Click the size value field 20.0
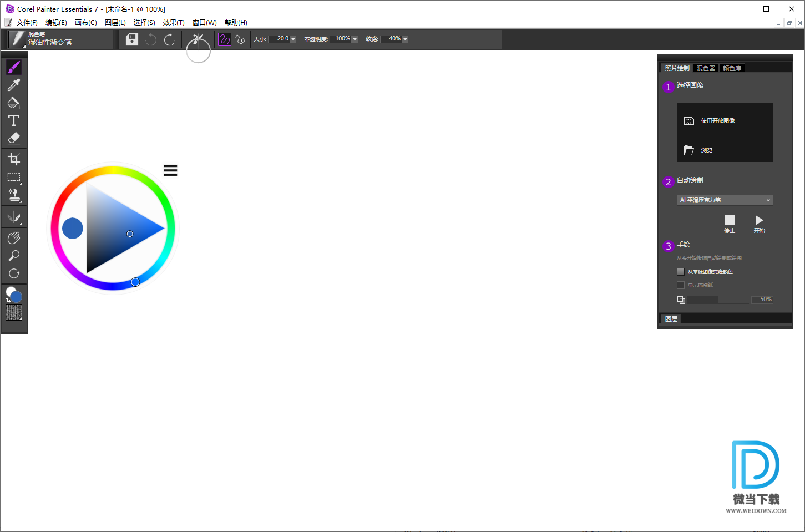 (x=280, y=39)
